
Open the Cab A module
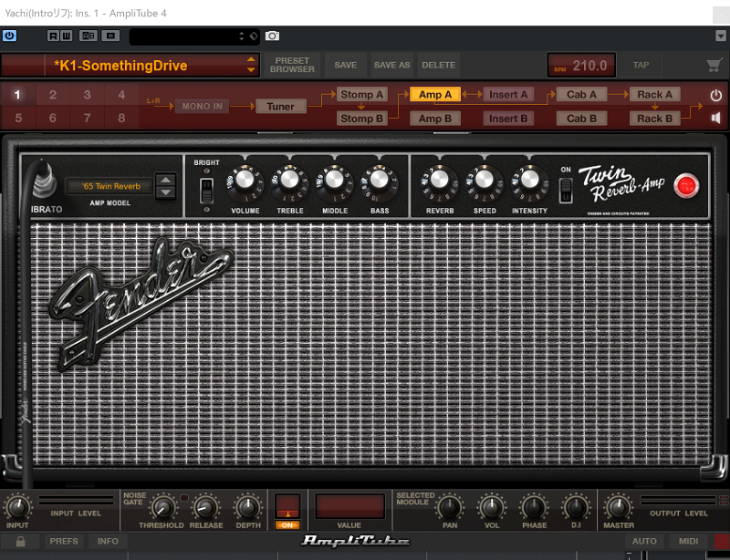pos(581,95)
